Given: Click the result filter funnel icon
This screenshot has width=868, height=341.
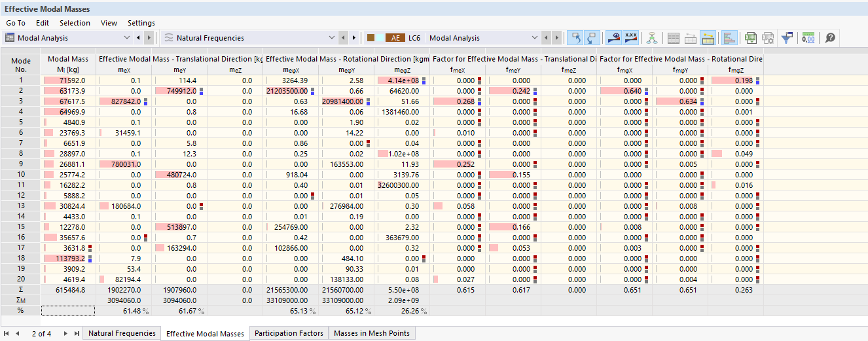Looking at the screenshot, I should (x=787, y=38).
